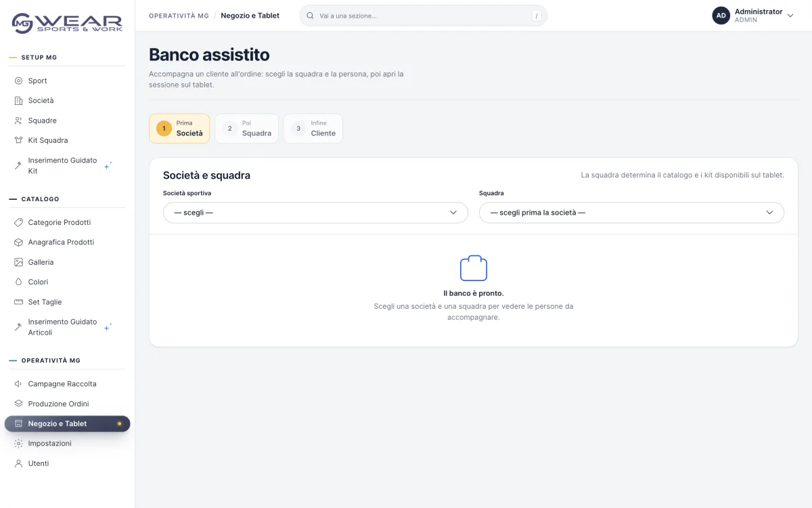The height and width of the screenshot is (508, 812).
Task: Open Anagrafica Prodotti section
Action: tap(67, 242)
